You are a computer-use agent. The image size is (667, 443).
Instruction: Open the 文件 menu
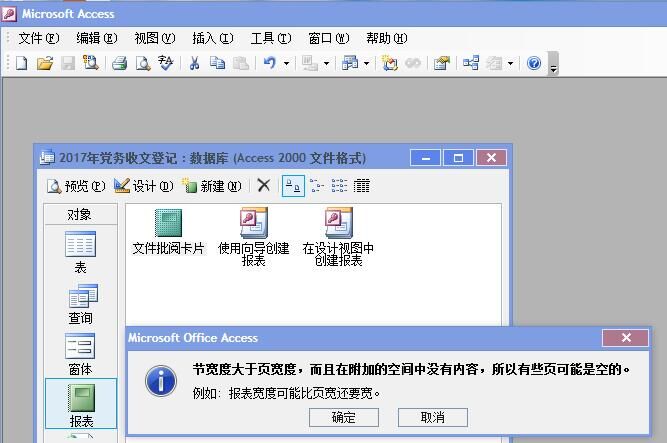[39, 38]
